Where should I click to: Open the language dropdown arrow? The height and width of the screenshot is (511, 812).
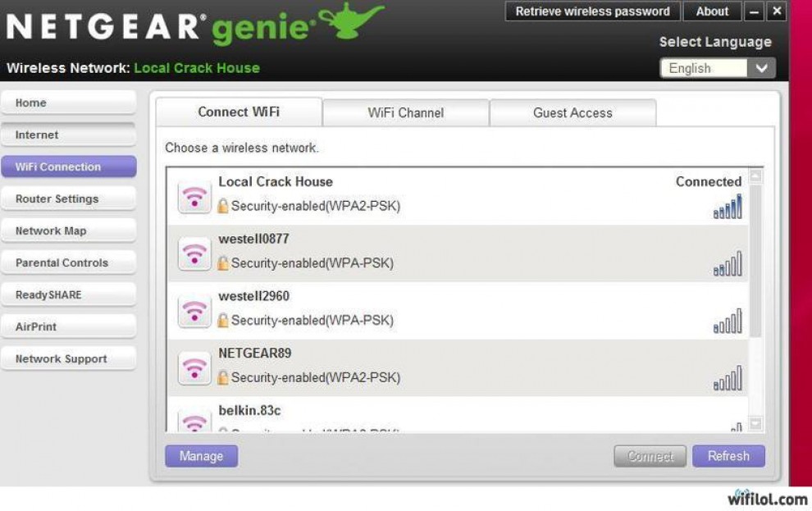[x=761, y=68]
